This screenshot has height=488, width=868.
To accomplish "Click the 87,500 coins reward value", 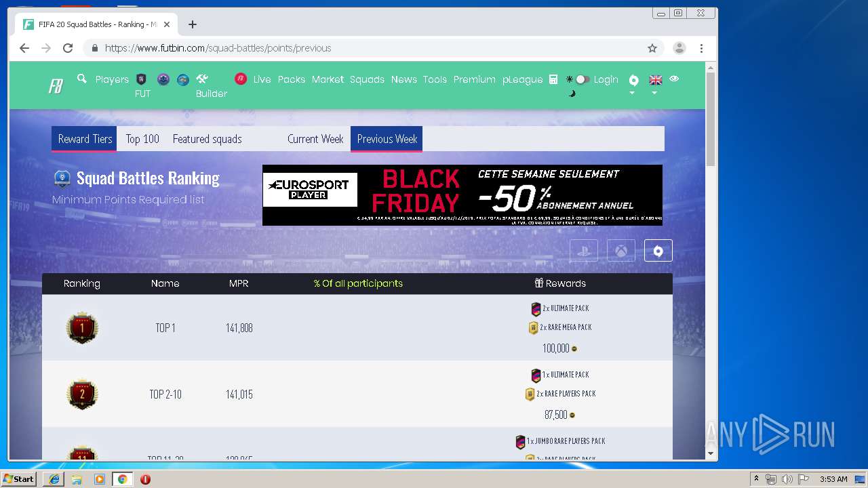I will (x=556, y=415).
